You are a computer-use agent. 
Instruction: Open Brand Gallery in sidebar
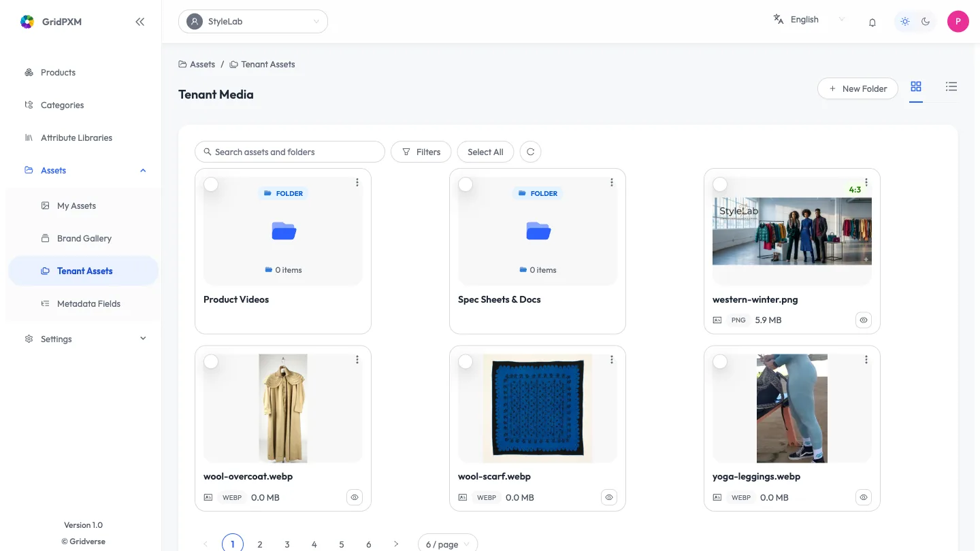(83, 238)
